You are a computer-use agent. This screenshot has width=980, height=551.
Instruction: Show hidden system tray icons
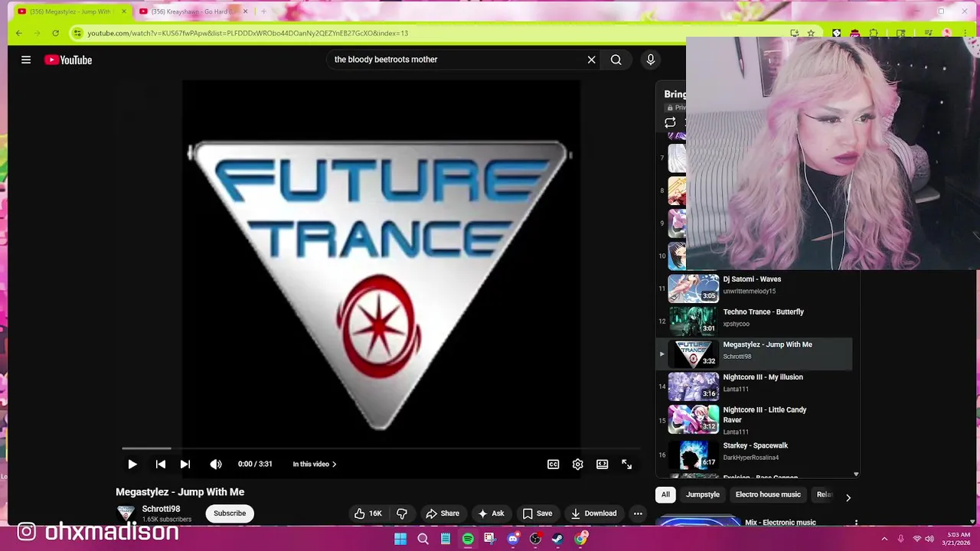884,539
